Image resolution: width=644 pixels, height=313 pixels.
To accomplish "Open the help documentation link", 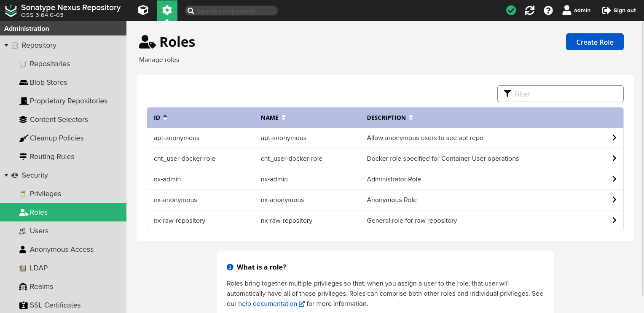I will coord(268,303).
